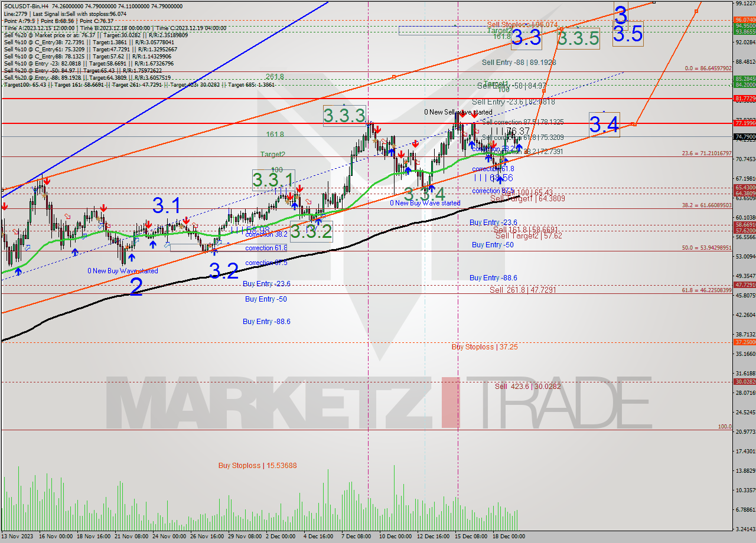Image resolution: width=756 pixels, height=543 pixels.
Task: Select the red 81.7729 price axis tag
Action: [744, 98]
